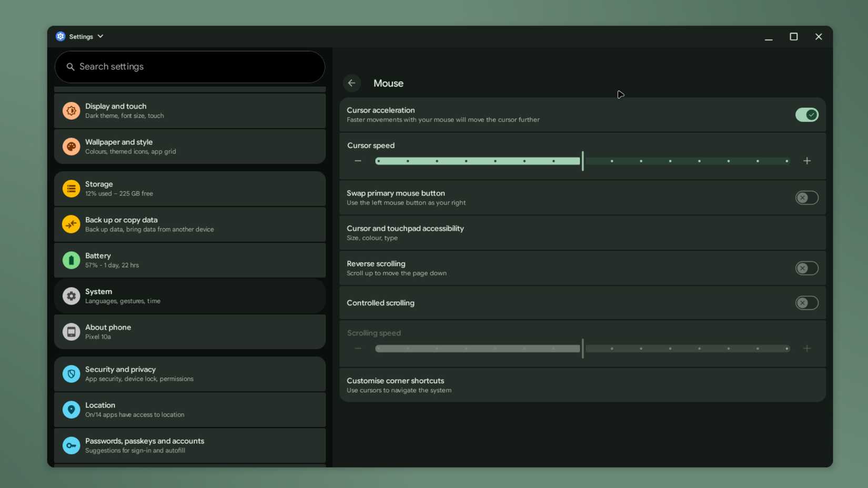Disable cursor acceleration

806,115
